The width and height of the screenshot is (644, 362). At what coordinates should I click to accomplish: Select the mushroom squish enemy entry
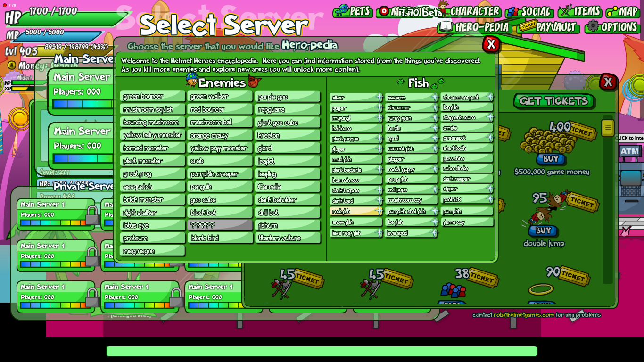coord(152,109)
